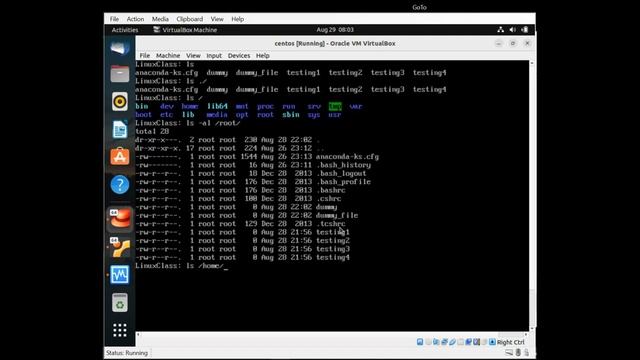Click the shared folders status icon
The height and width of the screenshot is (360, 640).
click(x=460, y=342)
